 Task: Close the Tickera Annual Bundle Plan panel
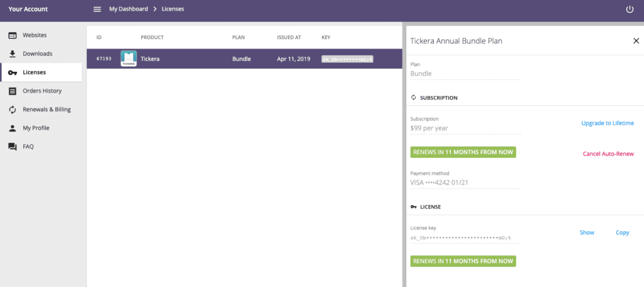636,41
